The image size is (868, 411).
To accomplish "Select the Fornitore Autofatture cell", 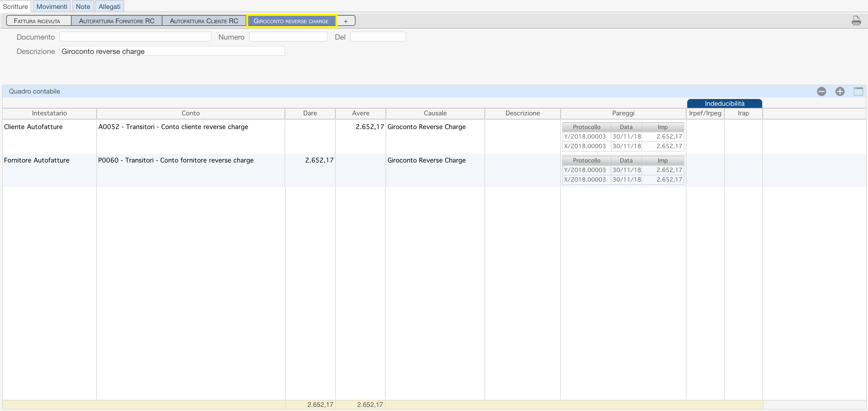I will [x=49, y=170].
